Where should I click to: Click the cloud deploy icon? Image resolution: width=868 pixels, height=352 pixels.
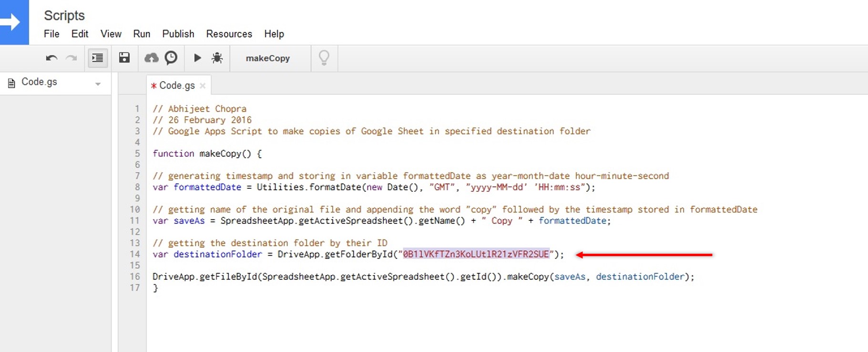click(x=151, y=58)
